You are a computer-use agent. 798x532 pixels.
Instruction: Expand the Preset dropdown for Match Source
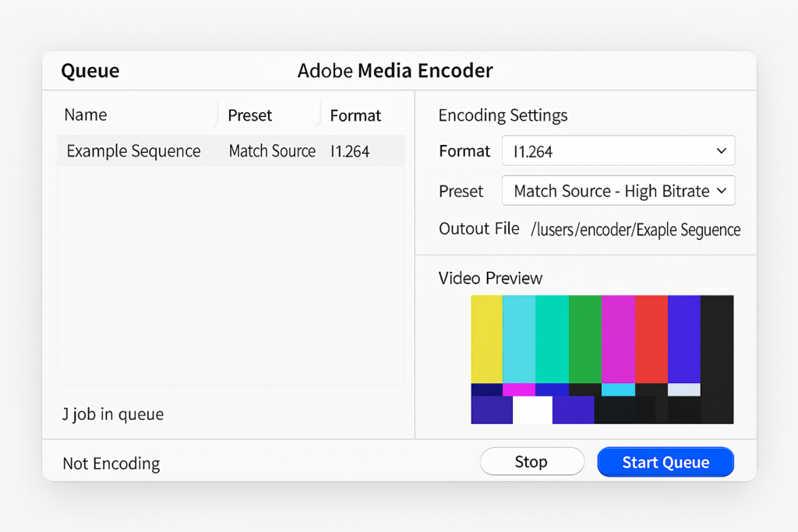[617, 191]
